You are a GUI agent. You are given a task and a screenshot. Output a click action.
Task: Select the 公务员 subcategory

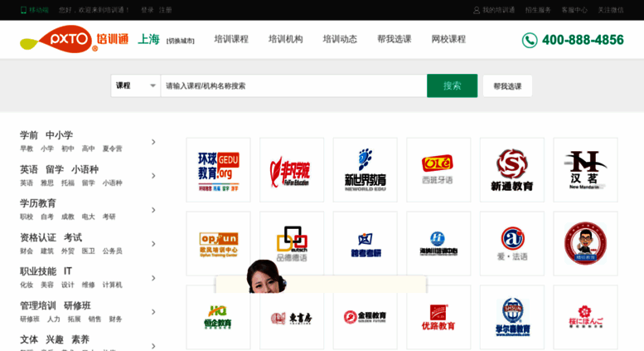(112, 251)
